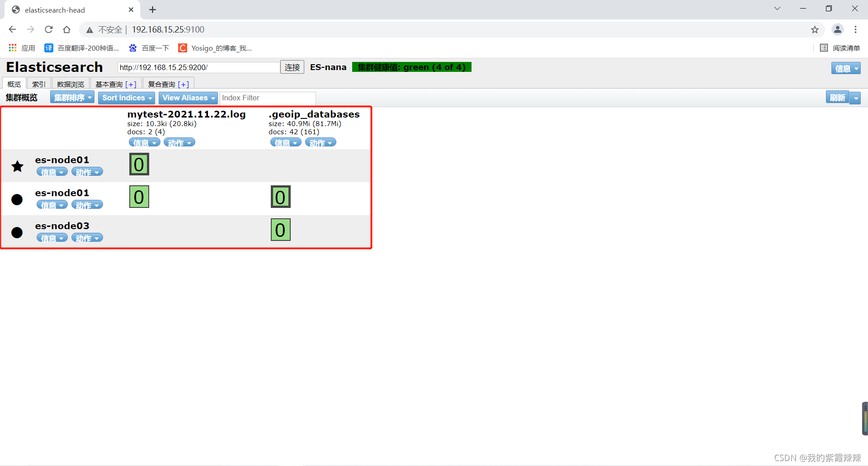This screenshot has height=466, width=868.
Task: Open 动作 menu of es-node03
Action: 87,238
